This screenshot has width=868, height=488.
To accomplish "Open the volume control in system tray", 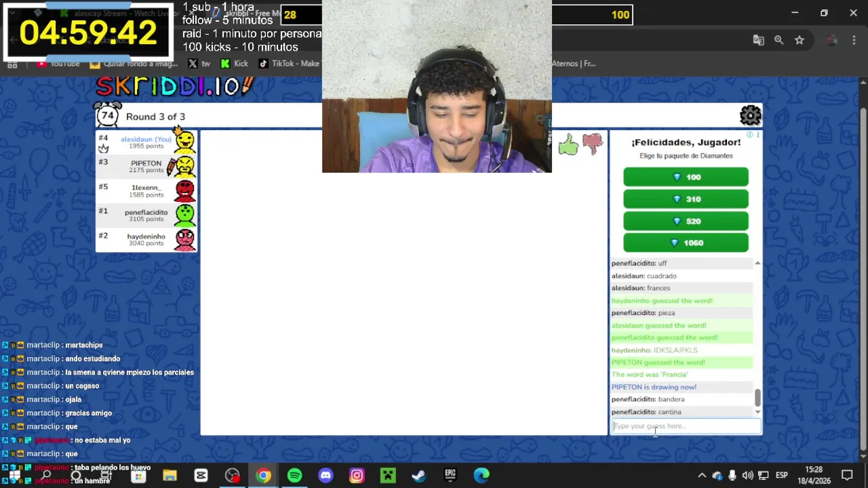I will coord(747,475).
